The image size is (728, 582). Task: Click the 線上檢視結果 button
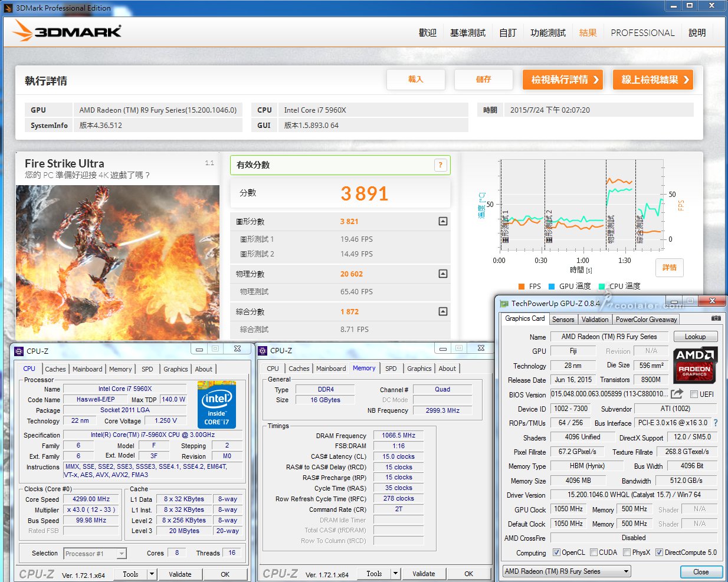coord(653,80)
